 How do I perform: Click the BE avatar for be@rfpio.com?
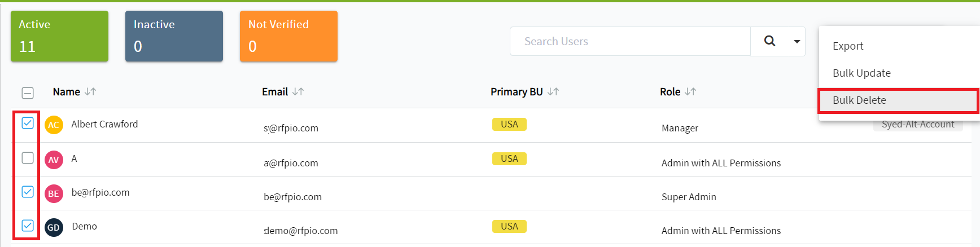[54, 193]
